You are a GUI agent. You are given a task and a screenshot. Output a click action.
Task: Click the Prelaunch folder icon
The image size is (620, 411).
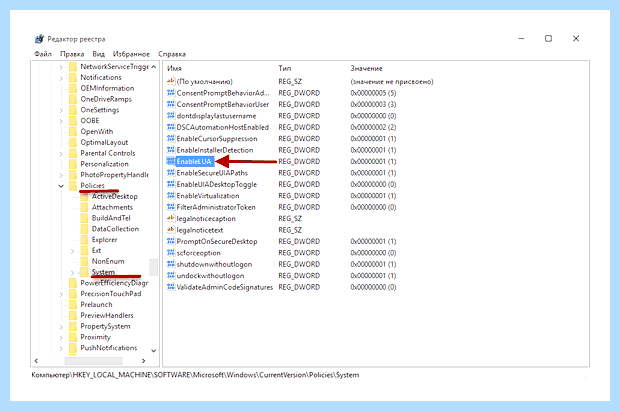(73, 305)
